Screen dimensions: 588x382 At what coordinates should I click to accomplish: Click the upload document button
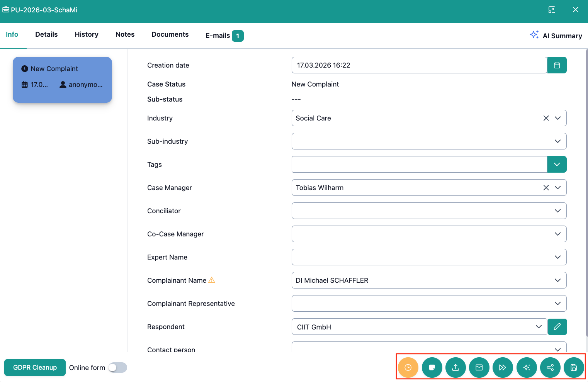coord(455,367)
